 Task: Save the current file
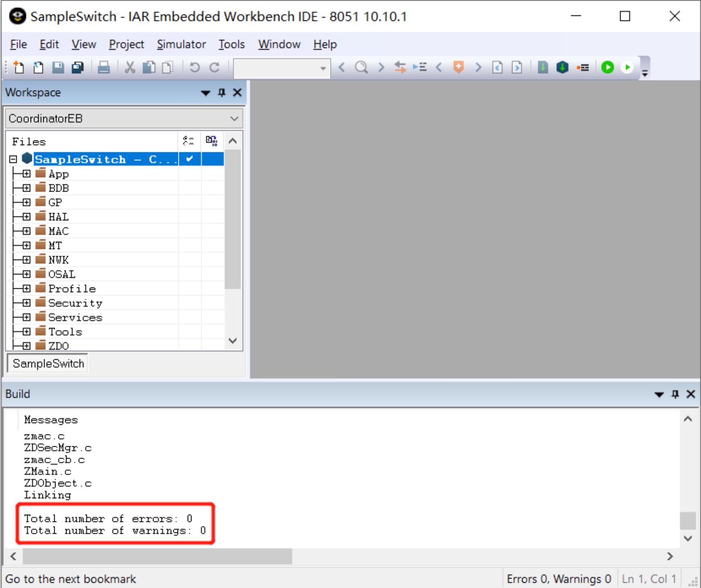click(x=58, y=67)
